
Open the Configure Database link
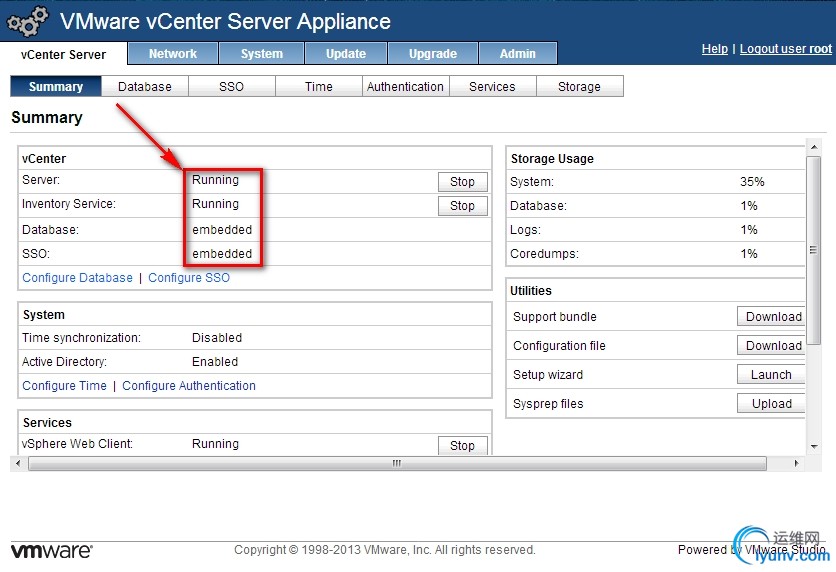(x=77, y=278)
